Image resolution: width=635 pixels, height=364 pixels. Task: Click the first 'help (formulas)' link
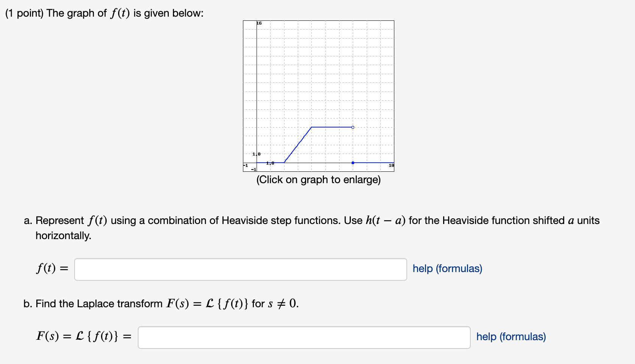447,269
